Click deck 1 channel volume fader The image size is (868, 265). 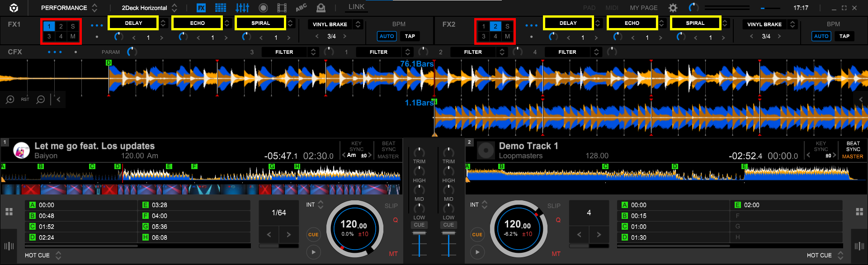tap(419, 234)
